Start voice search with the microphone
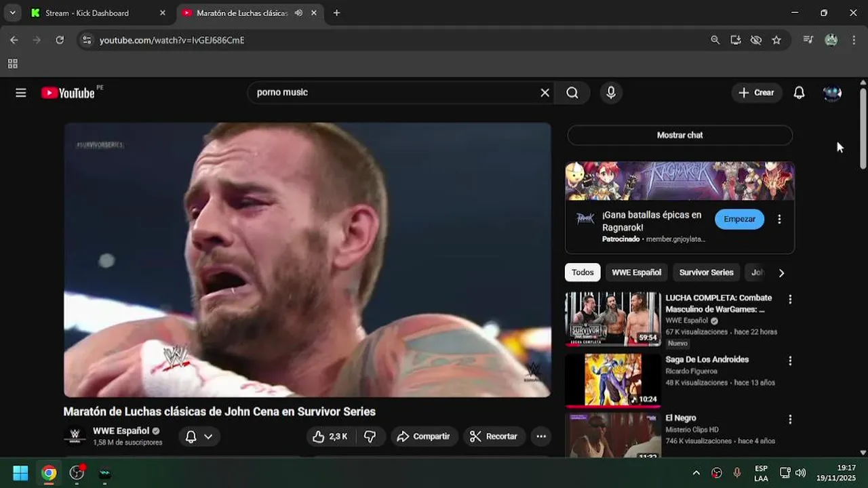The height and width of the screenshot is (488, 868). tap(611, 93)
